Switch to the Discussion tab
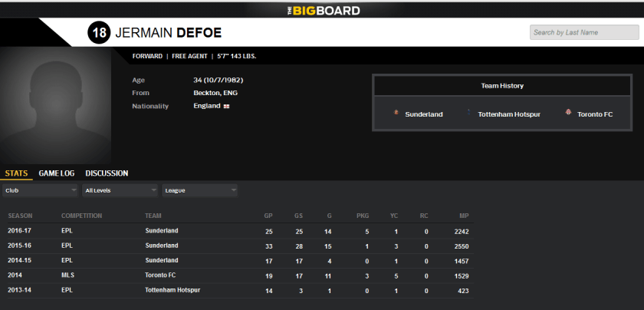Screen dimensions: 644x310 pos(107,173)
